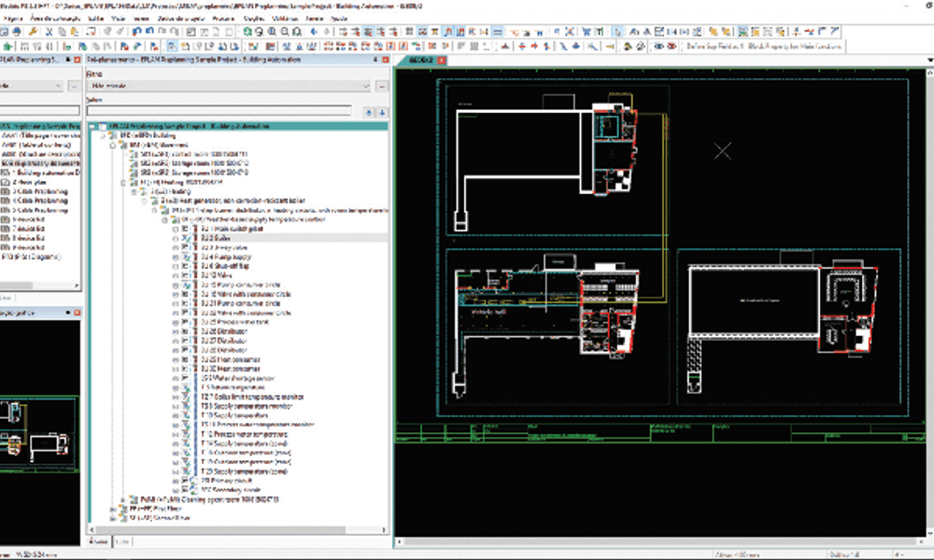Viewport: 934px width, 560px height.
Task: Open the Janela menu
Action: [x=314, y=19]
